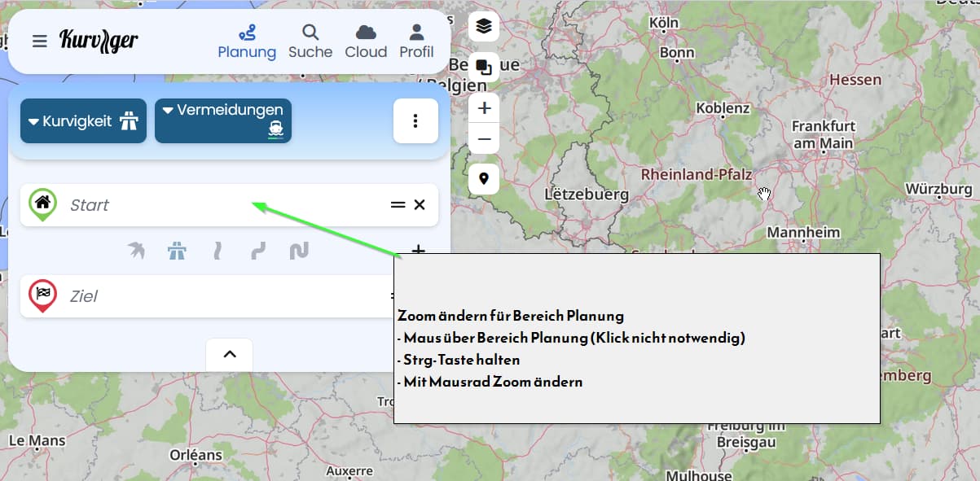The width and height of the screenshot is (980, 481).
Task: Open the map layers selector
Action: [484, 27]
